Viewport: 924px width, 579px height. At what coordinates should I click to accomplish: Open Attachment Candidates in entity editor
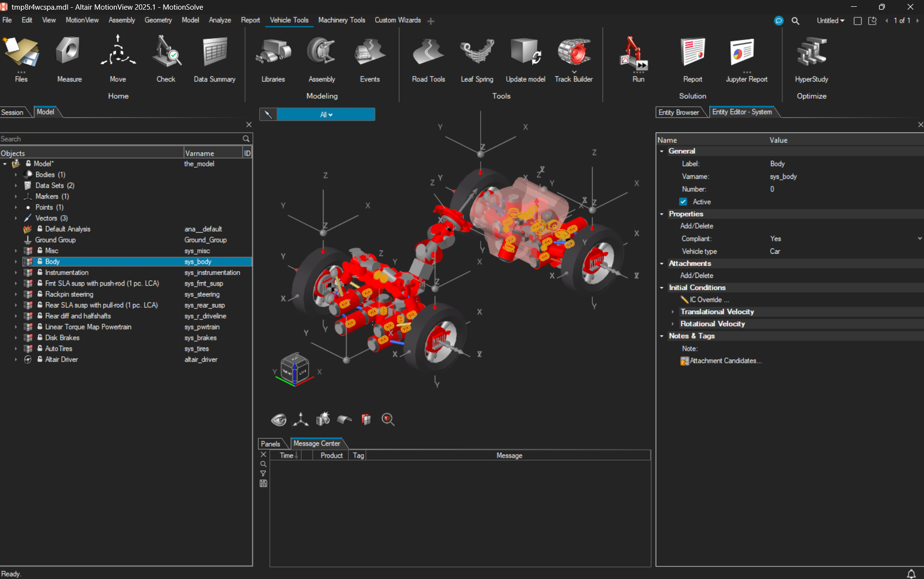coord(721,361)
